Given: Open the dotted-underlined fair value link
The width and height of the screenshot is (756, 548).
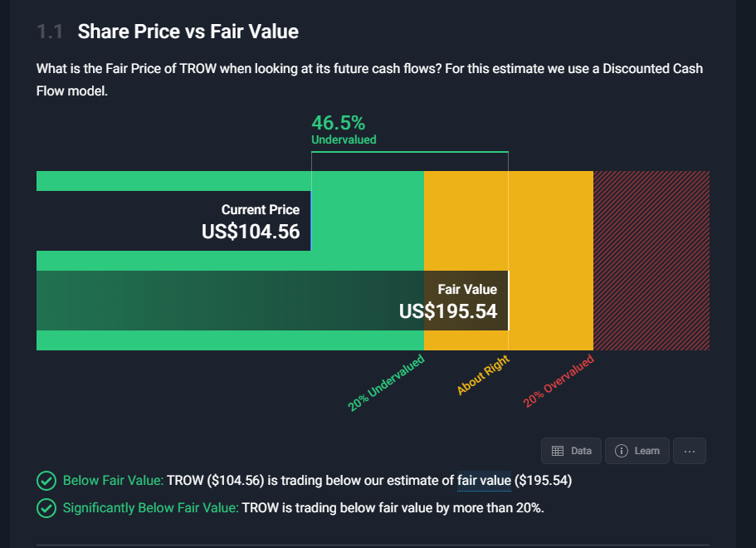Looking at the screenshot, I should pos(484,481).
